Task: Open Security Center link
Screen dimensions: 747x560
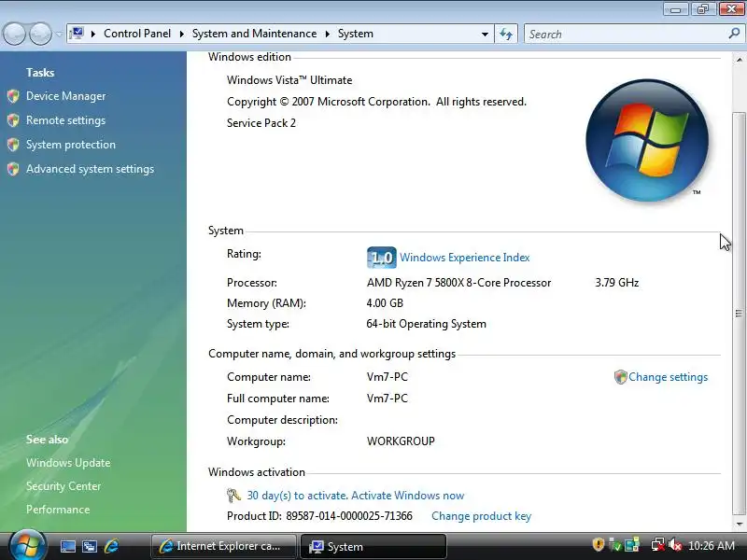Action: click(x=63, y=486)
